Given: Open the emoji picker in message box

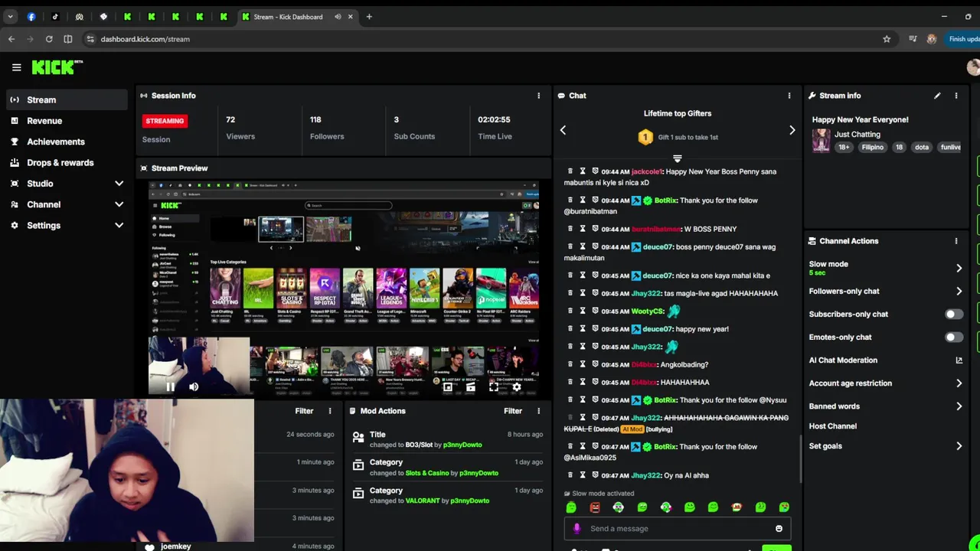Looking at the screenshot, I should point(779,529).
